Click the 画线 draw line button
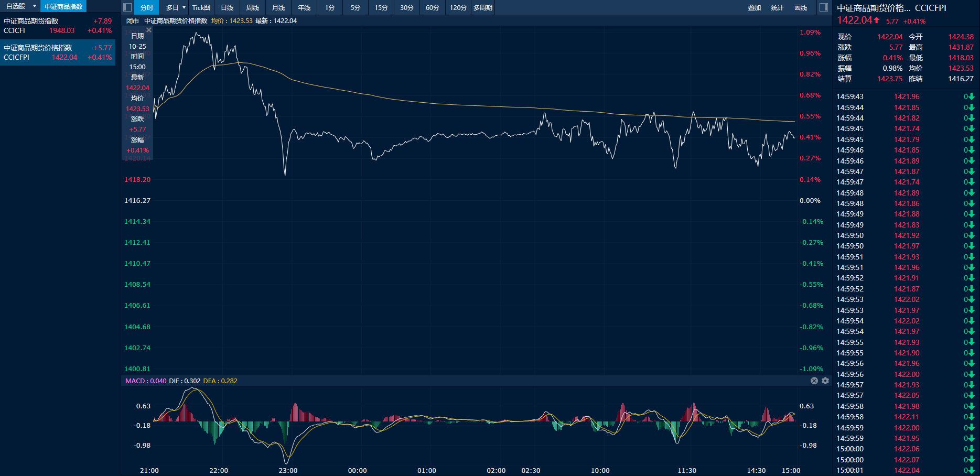The width and height of the screenshot is (980, 476). pos(801,7)
